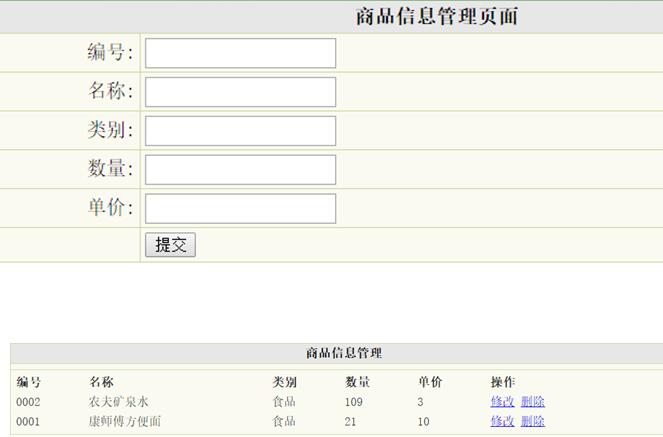Click the 类别: form label
The height and width of the screenshot is (437, 663).
point(110,130)
